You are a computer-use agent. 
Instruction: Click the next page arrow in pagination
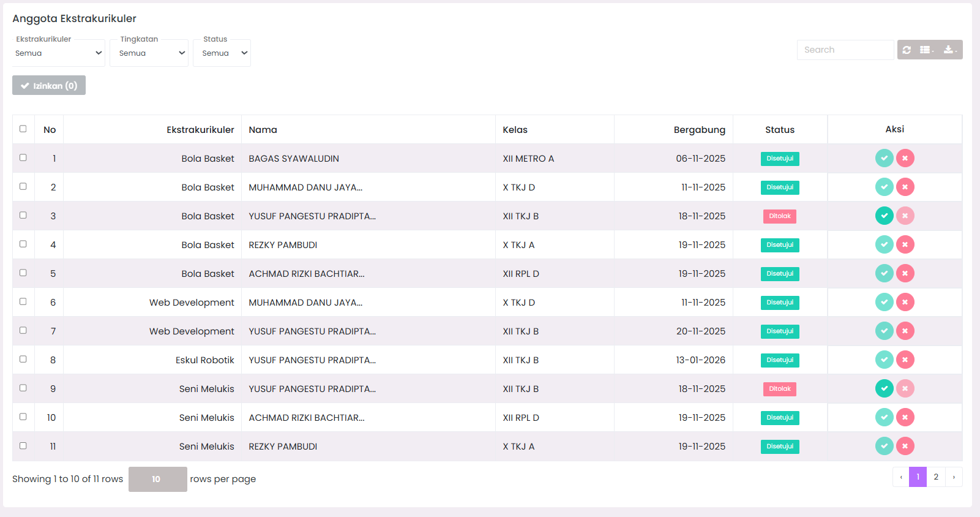954,477
